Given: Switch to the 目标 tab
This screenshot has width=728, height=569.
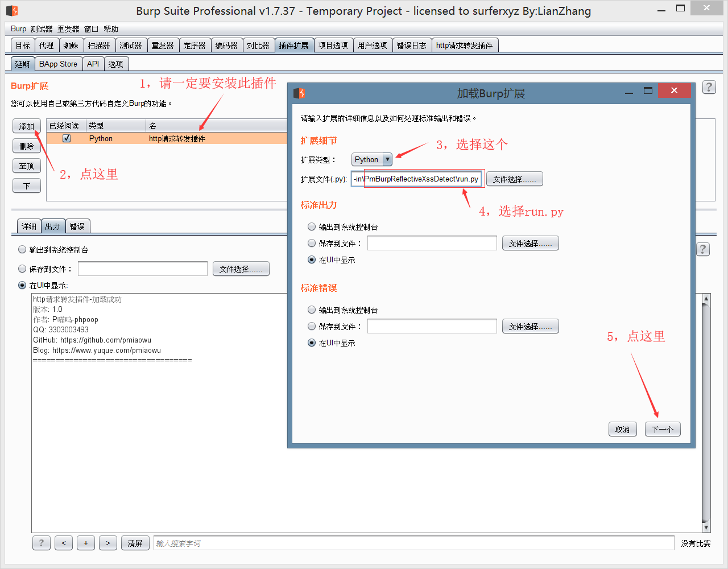Looking at the screenshot, I should [x=23, y=46].
